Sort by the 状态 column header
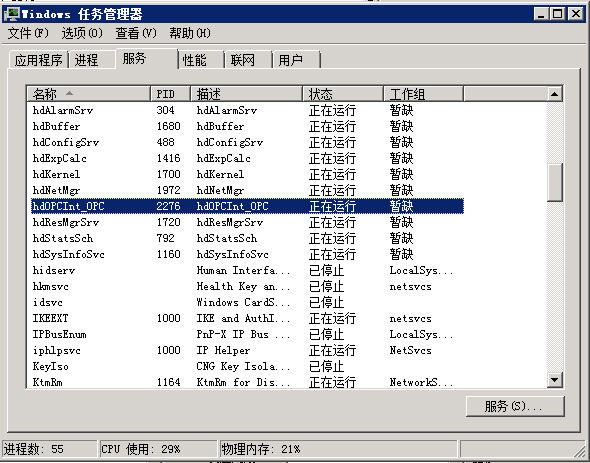 click(343, 94)
